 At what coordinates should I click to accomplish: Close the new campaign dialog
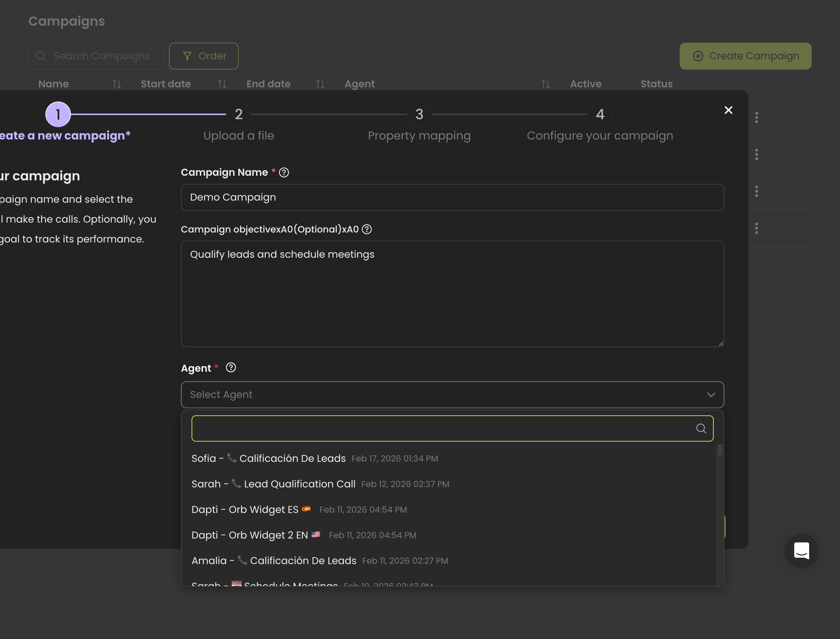[728, 110]
